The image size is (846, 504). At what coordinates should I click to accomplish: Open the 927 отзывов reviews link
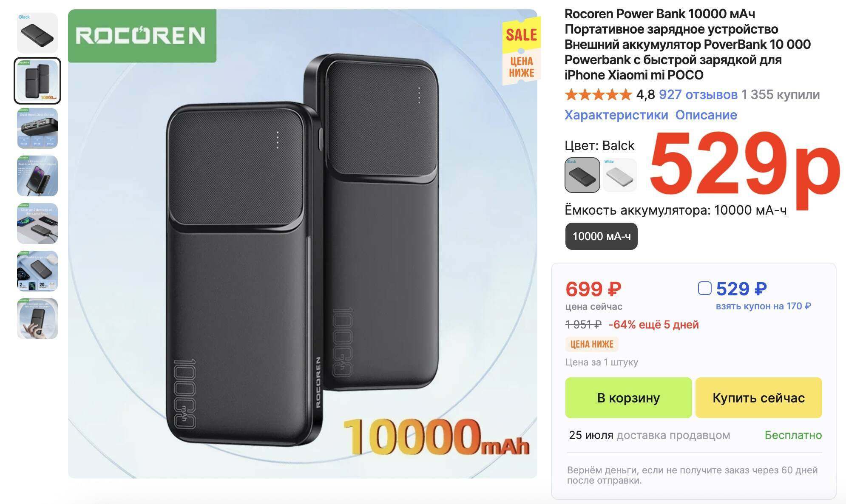(x=698, y=94)
